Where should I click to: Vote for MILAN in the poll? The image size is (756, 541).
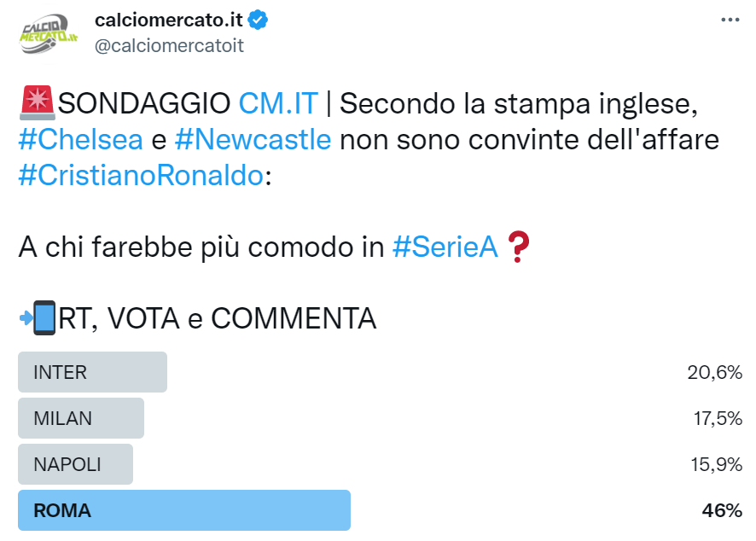click(81, 418)
